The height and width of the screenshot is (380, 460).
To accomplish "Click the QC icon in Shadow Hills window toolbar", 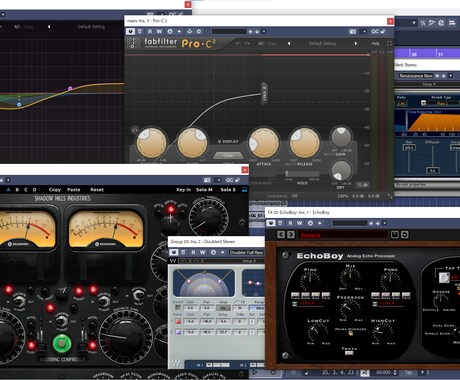I will tap(230, 180).
